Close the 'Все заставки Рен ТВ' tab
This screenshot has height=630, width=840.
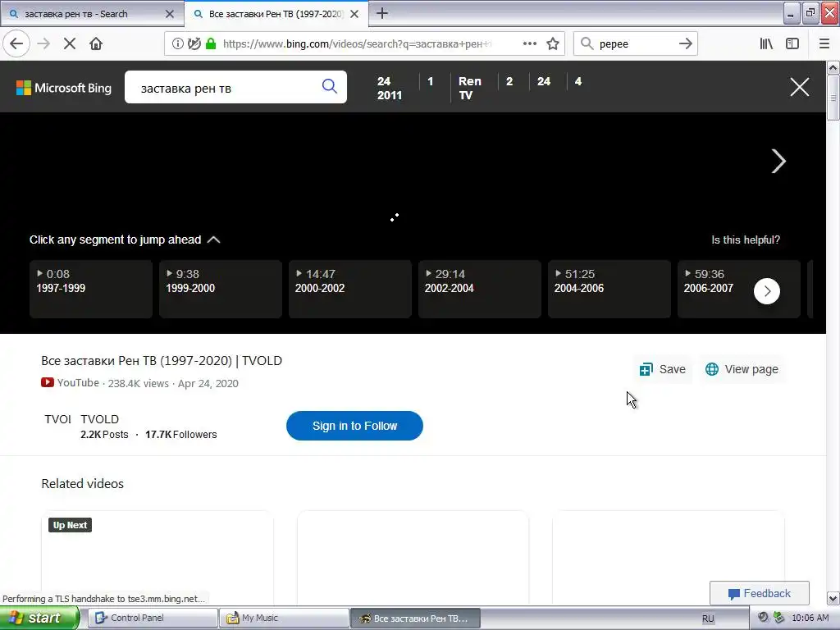point(354,14)
